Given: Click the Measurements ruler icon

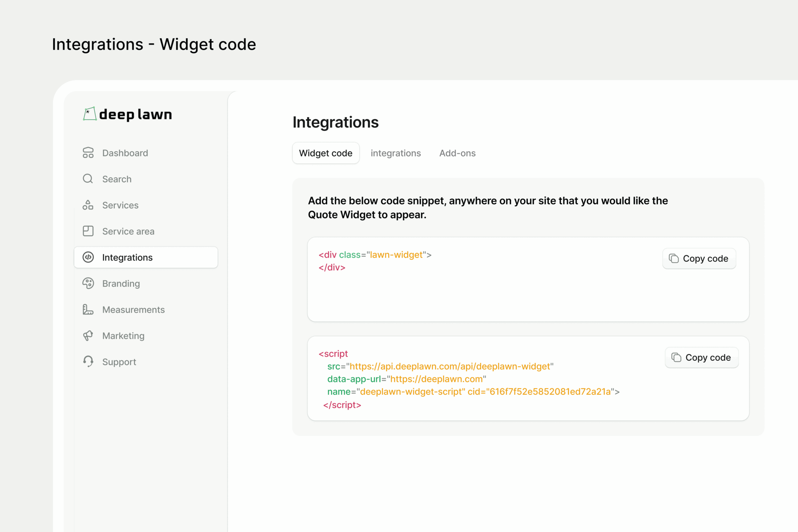Looking at the screenshot, I should coord(88,310).
